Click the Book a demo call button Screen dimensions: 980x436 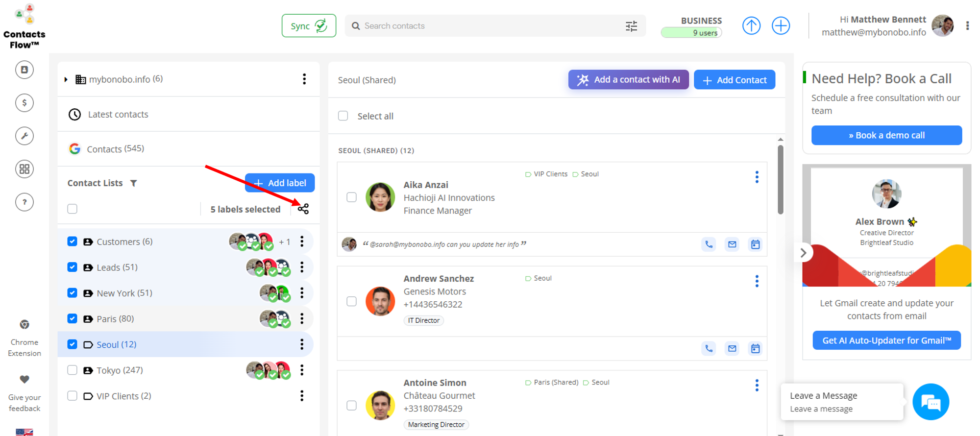[x=886, y=135]
